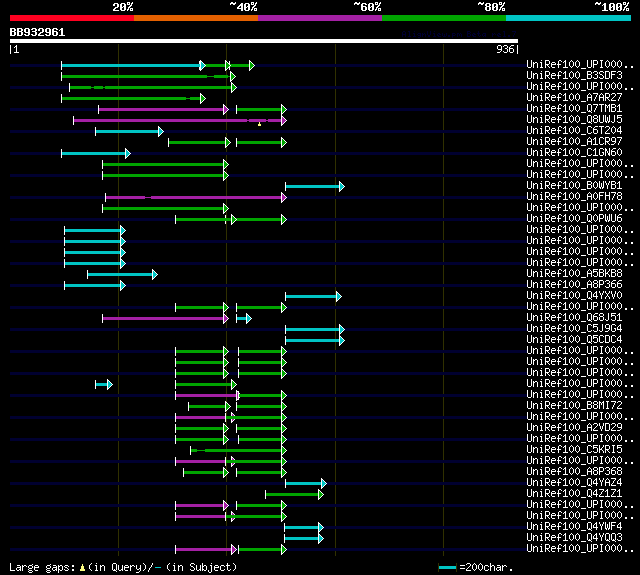Click the yellow in-Query gap legend symbol
Viewport: 640px width, 575px height.
click(82, 567)
